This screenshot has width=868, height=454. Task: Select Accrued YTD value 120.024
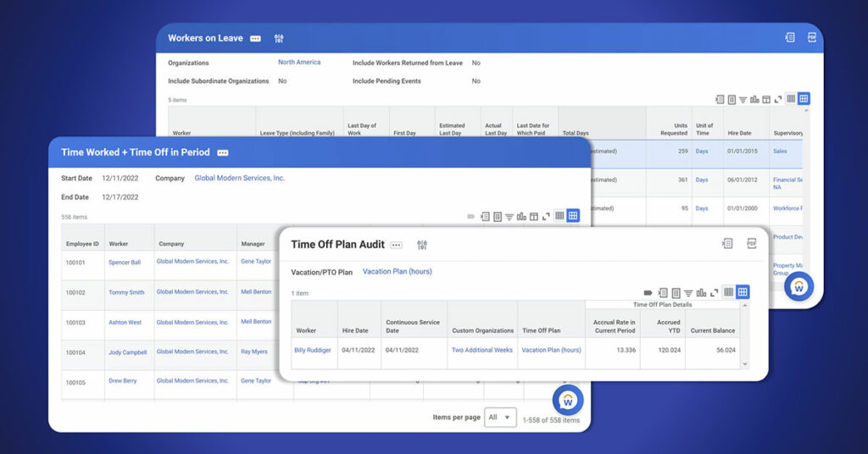[x=669, y=350]
